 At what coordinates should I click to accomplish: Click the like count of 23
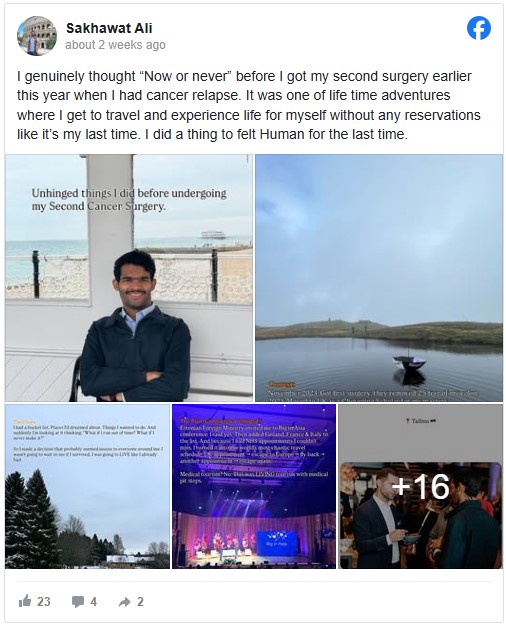pyautogui.click(x=44, y=601)
